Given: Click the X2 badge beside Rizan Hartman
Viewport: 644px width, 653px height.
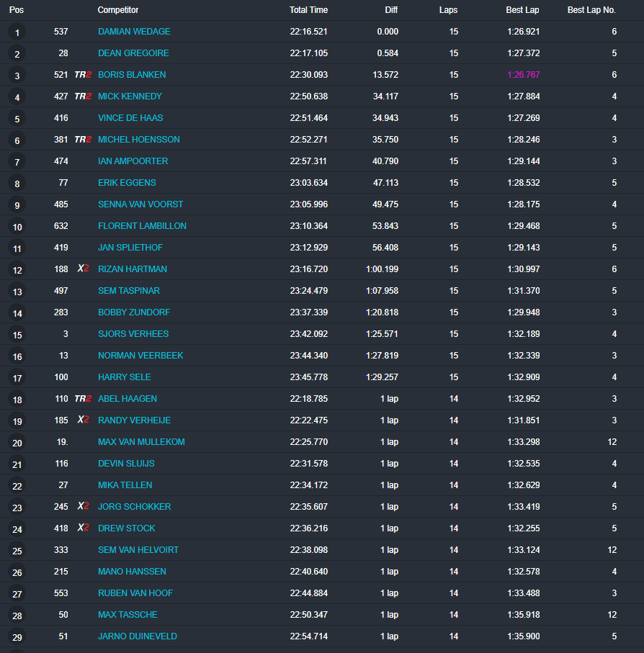Looking at the screenshot, I should pos(83,269).
